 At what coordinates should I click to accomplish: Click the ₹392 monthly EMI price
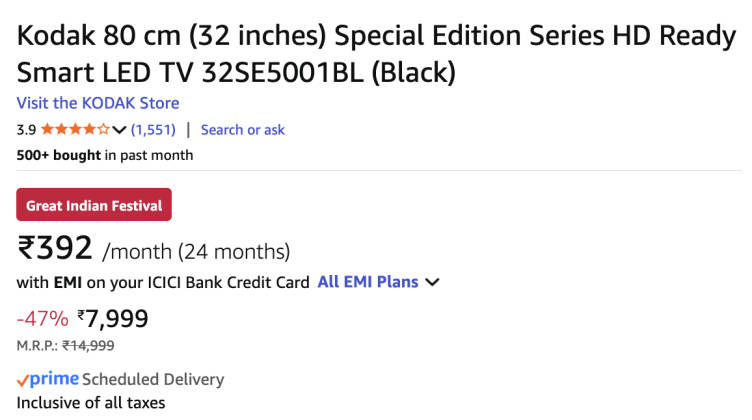pyautogui.click(x=55, y=248)
